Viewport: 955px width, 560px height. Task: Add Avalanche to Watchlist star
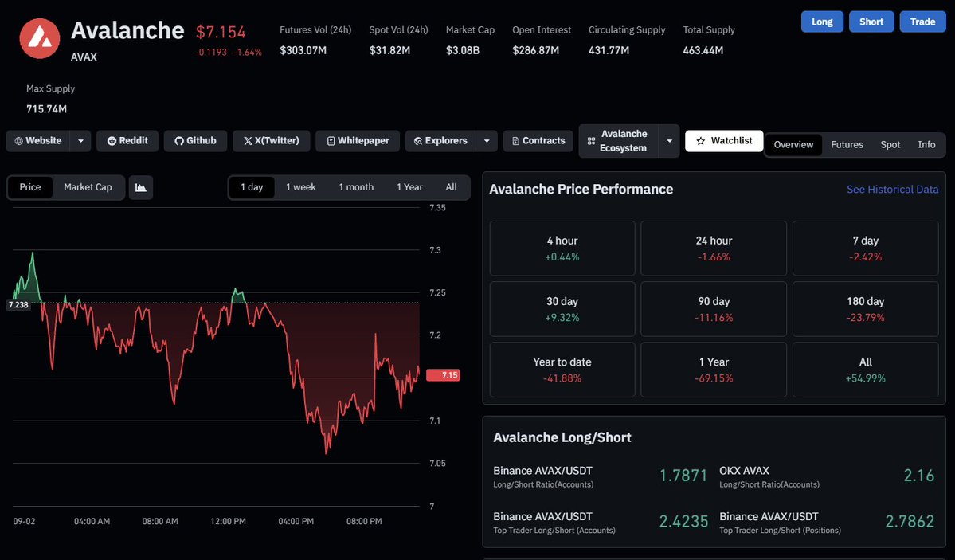click(723, 141)
